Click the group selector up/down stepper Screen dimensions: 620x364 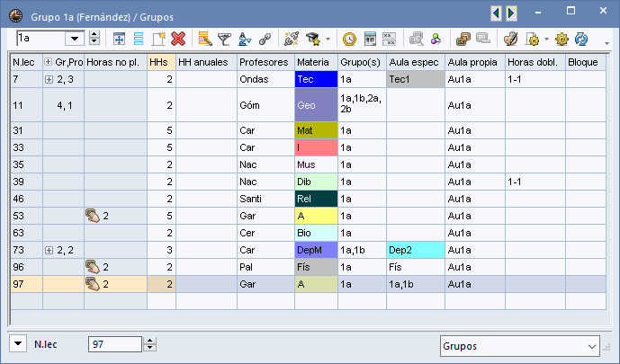(x=94, y=39)
